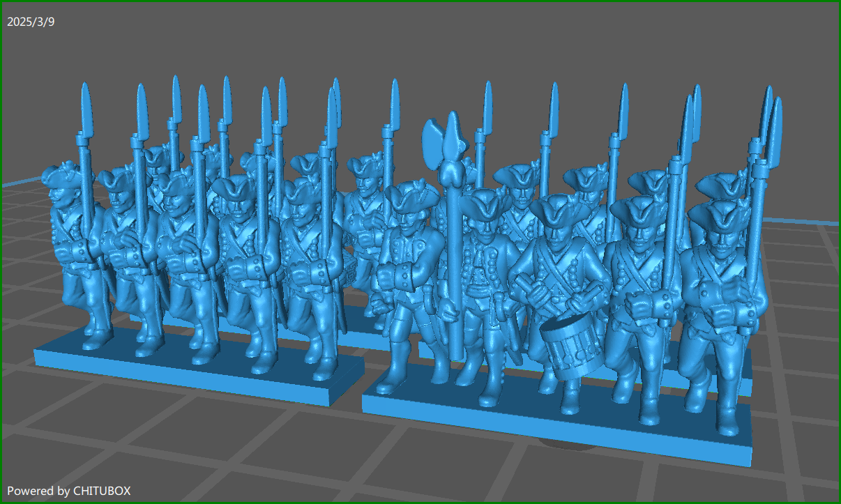The width and height of the screenshot is (841, 504).
Task: Click the tricorn hat of the front officer
Action: coord(411,206)
